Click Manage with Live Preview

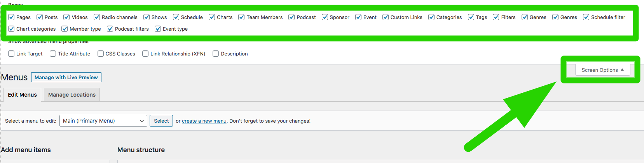click(66, 77)
